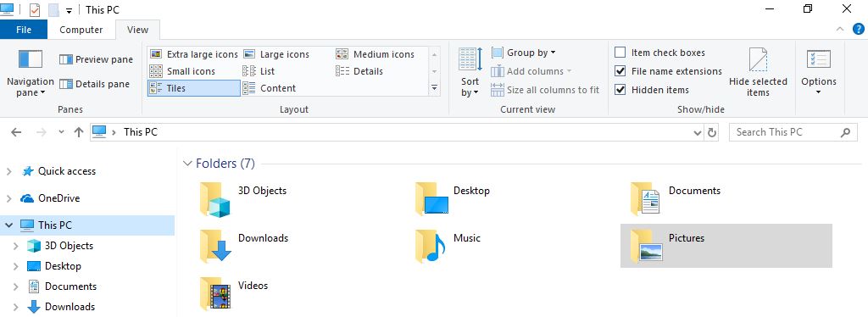Viewport: 868px width, 317px height.
Task: Expand the OneDrive tree node
Action: tap(8, 198)
